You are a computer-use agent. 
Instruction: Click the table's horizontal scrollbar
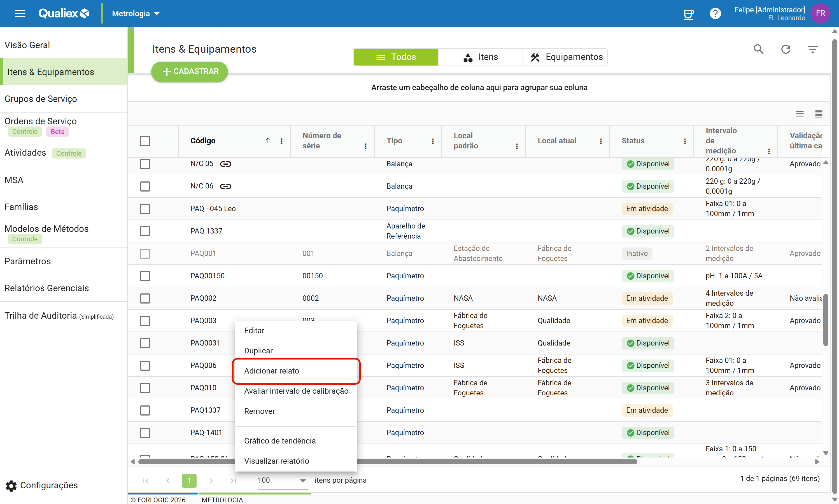pos(387,462)
